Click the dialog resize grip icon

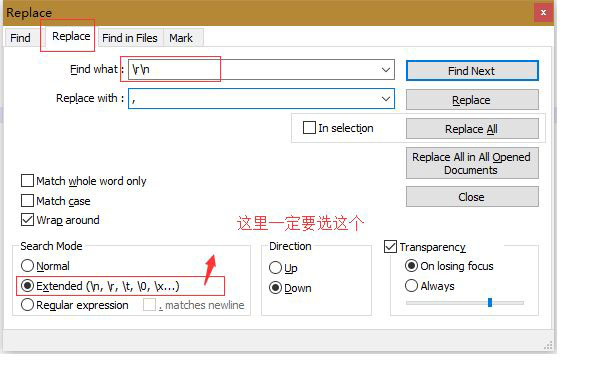(548, 345)
